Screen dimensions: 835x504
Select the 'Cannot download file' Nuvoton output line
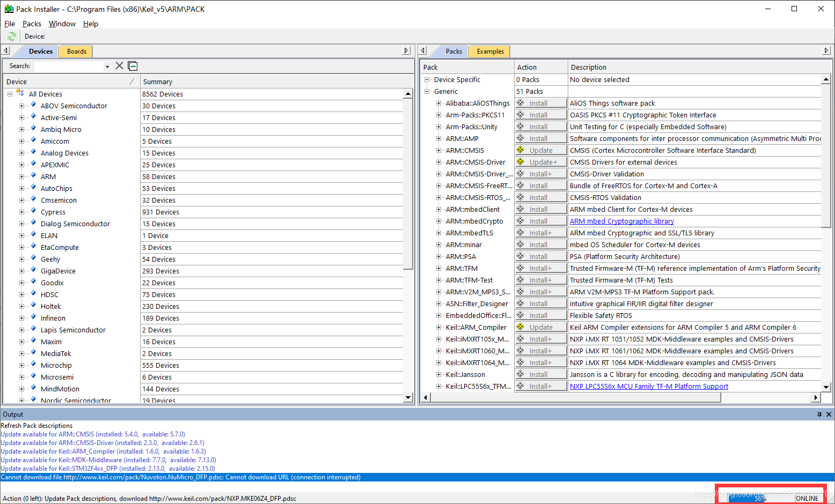click(x=417, y=477)
